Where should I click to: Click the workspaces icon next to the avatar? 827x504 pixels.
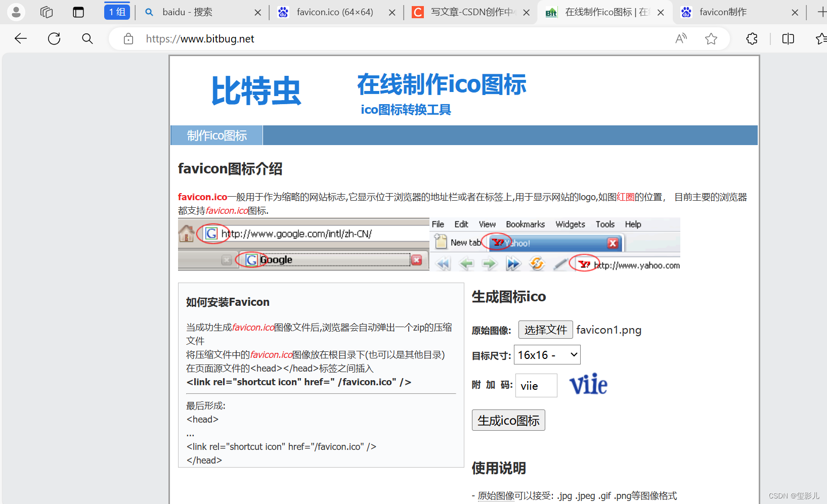coord(46,12)
